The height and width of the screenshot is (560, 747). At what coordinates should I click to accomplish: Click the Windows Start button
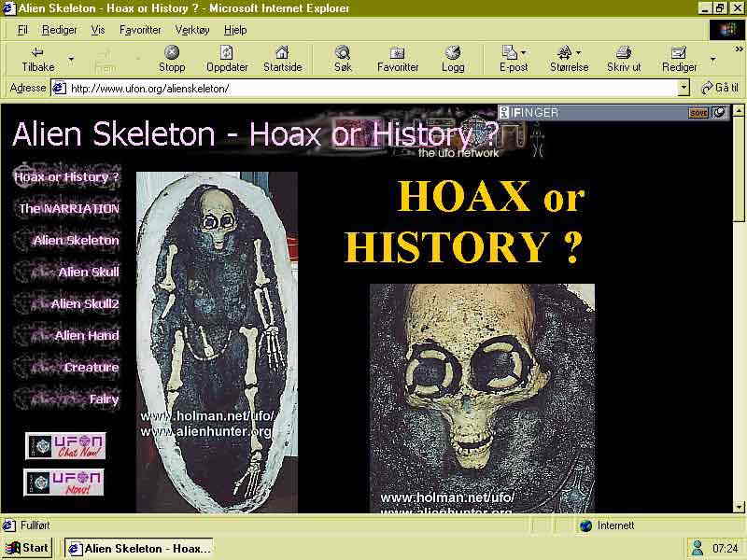pyautogui.click(x=28, y=548)
